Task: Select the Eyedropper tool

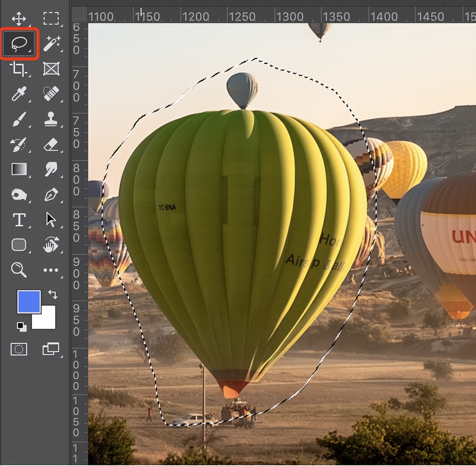Action: coord(20,93)
